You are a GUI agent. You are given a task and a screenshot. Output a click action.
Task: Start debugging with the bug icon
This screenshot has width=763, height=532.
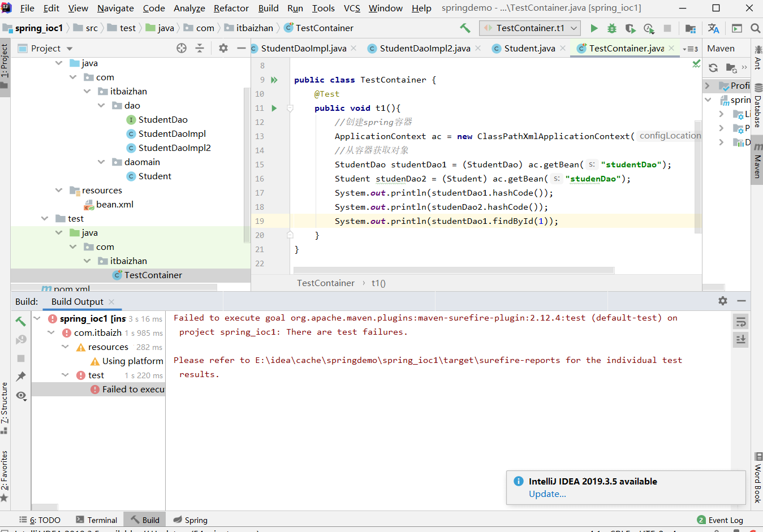(611, 28)
